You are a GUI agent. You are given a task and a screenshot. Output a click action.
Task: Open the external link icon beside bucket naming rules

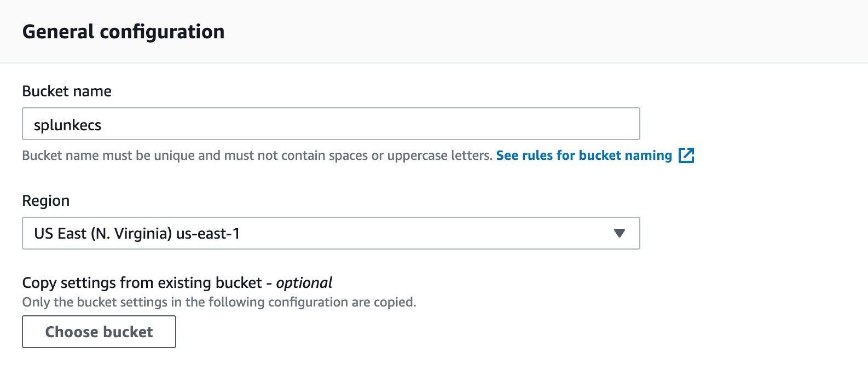pyautogui.click(x=686, y=155)
